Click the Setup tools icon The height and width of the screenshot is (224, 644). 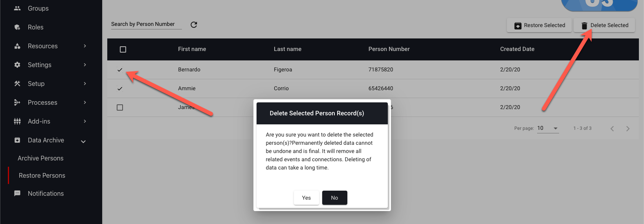tap(17, 84)
